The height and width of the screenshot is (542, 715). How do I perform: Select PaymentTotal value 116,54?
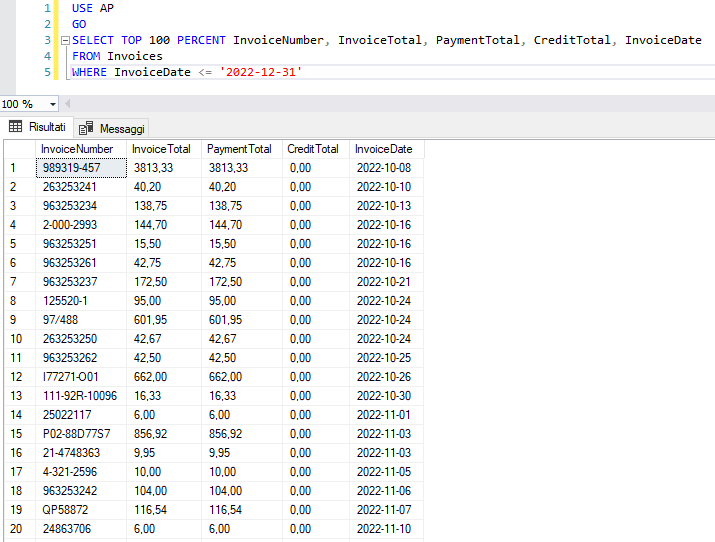(242, 510)
